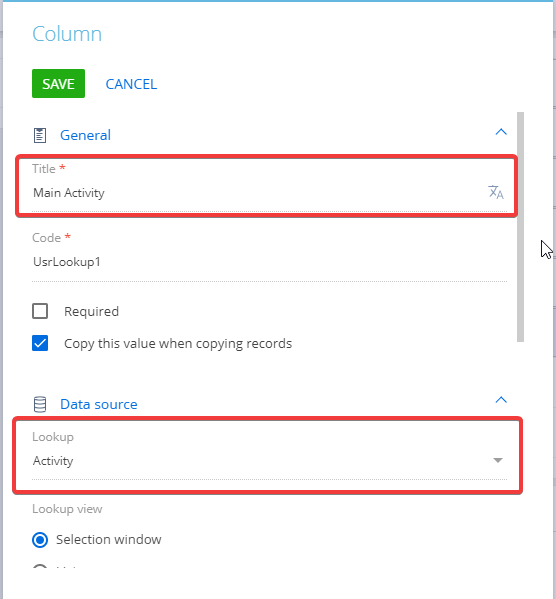Click the translation icon in Title field
The width and height of the screenshot is (556, 599).
pyautogui.click(x=496, y=192)
